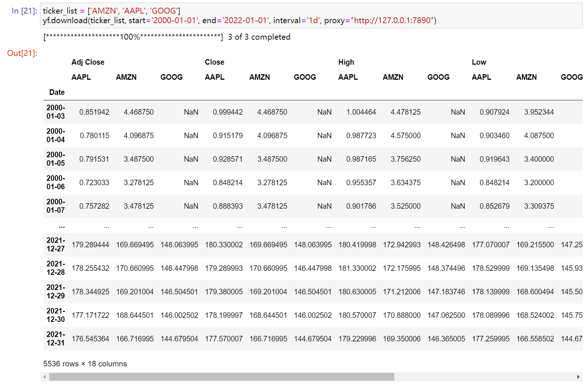588x384 pixels.
Task: Click the AMZN header under Adj Close
Action: 126,77
